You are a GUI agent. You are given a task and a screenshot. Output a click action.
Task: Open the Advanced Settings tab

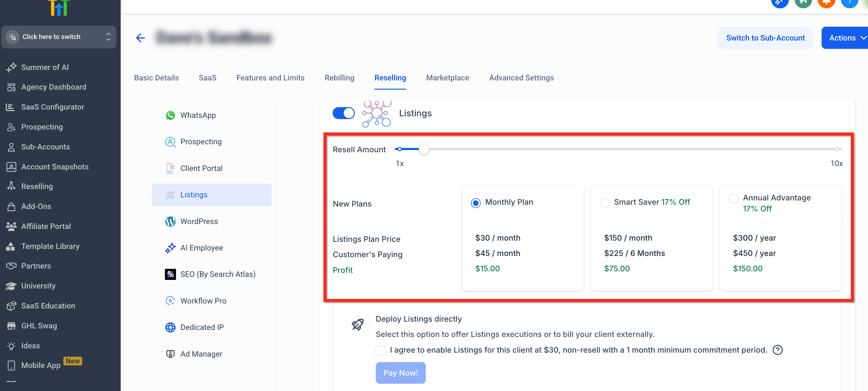coord(521,78)
